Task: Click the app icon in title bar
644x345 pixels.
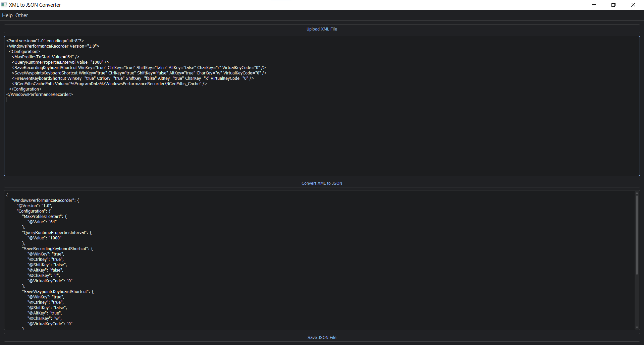Action: click(4, 5)
